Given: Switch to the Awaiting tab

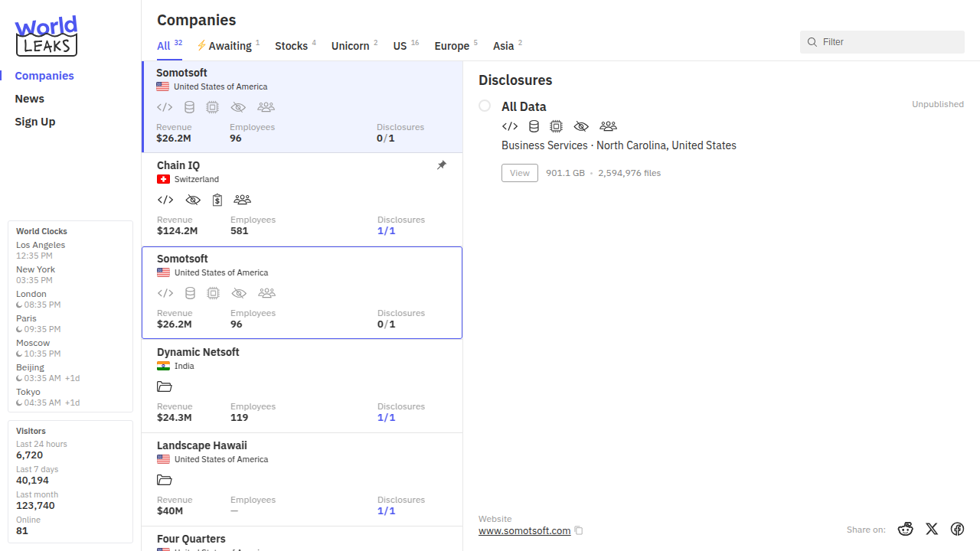Looking at the screenshot, I should (228, 45).
